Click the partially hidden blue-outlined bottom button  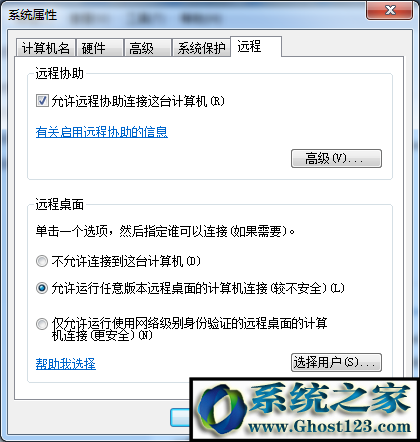point(180,417)
